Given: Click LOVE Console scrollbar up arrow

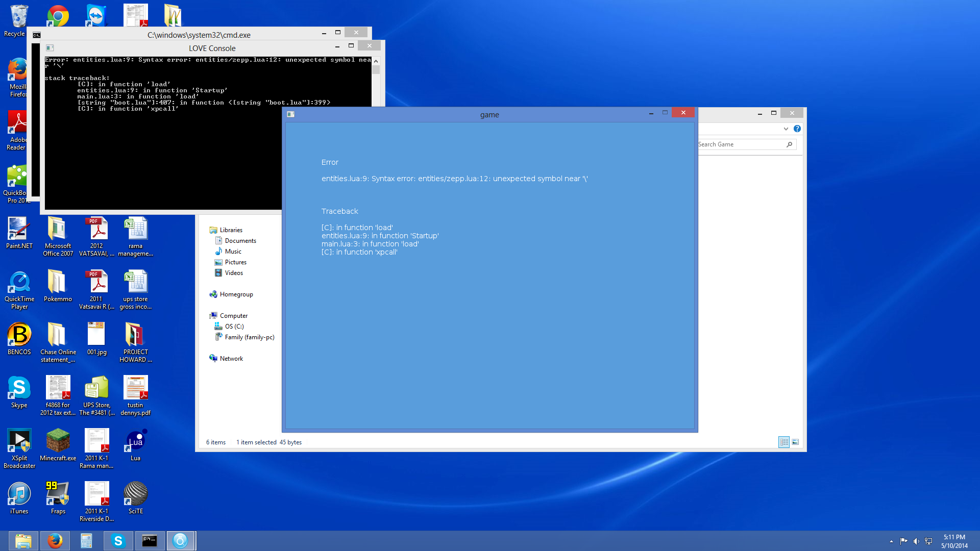Looking at the screenshot, I should 376,61.
